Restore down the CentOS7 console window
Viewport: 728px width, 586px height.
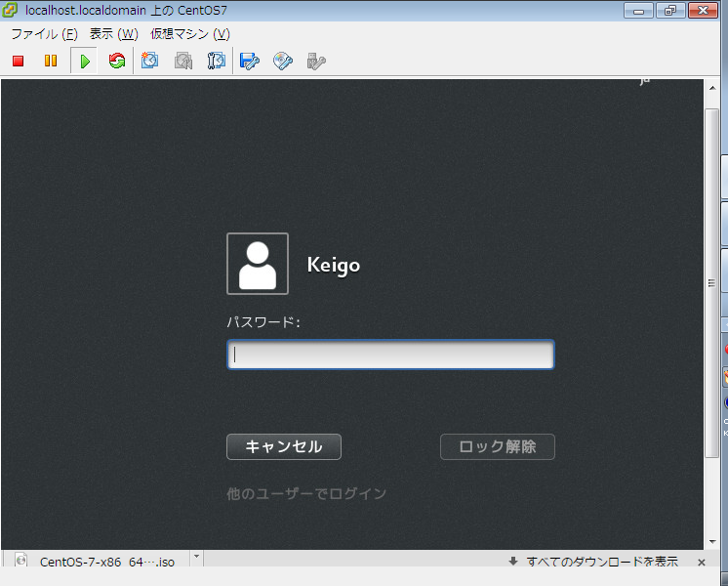point(670,10)
